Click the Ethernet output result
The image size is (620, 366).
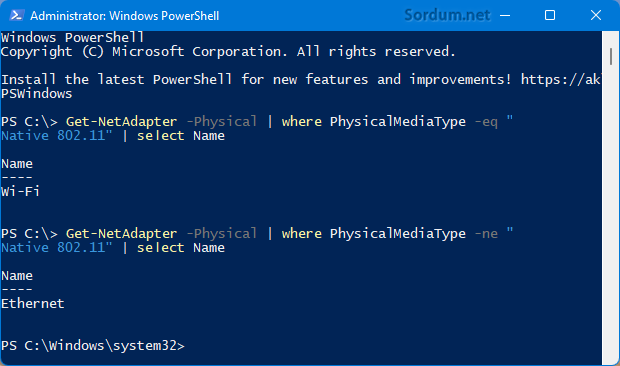click(x=32, y=303)
